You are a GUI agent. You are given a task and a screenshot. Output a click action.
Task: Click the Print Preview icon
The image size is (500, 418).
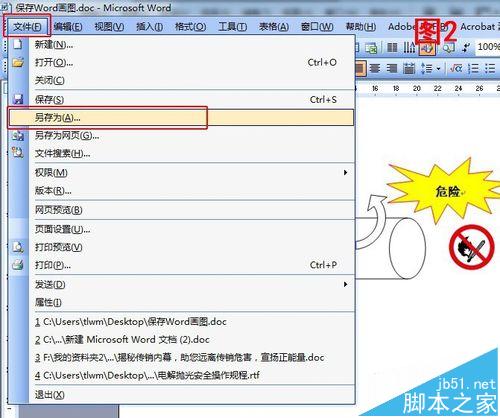(18, 247)
